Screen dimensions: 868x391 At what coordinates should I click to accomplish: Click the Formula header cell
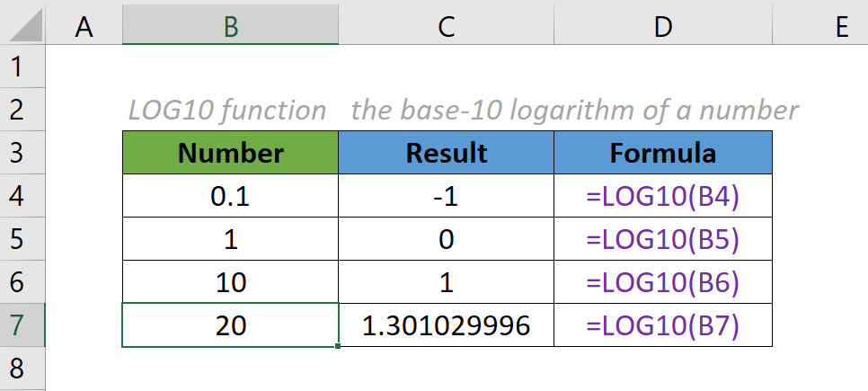point(662,153)
